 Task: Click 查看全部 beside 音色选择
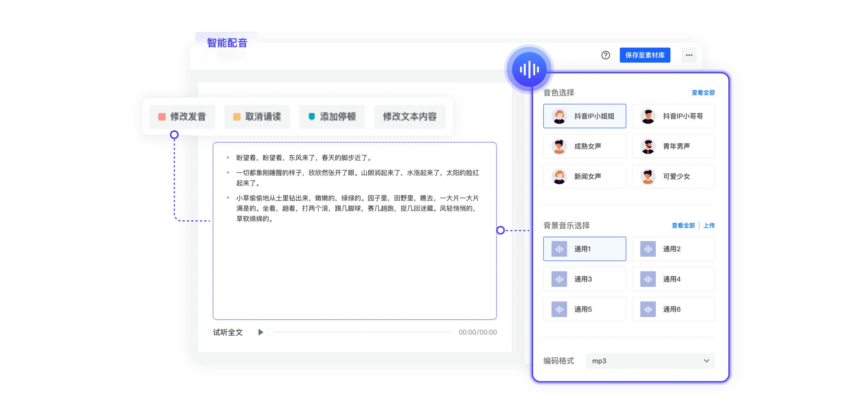(x=703, y=93)
